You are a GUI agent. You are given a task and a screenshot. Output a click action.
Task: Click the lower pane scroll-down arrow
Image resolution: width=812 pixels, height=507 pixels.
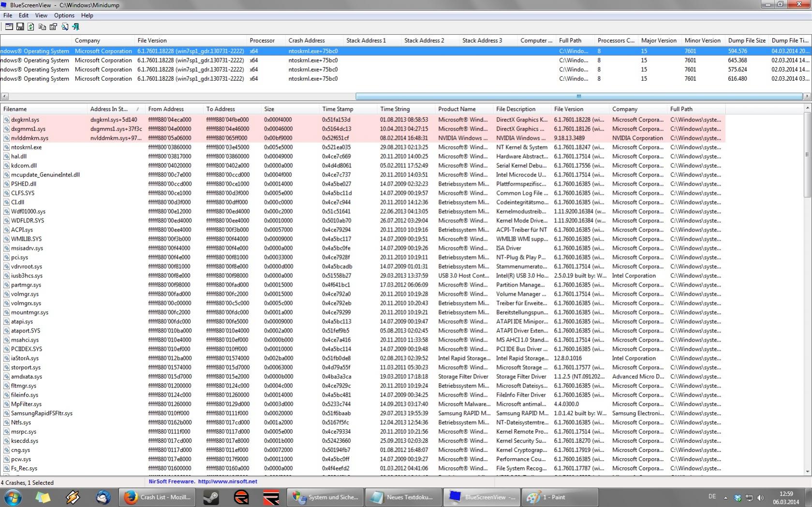coord(807,472)
